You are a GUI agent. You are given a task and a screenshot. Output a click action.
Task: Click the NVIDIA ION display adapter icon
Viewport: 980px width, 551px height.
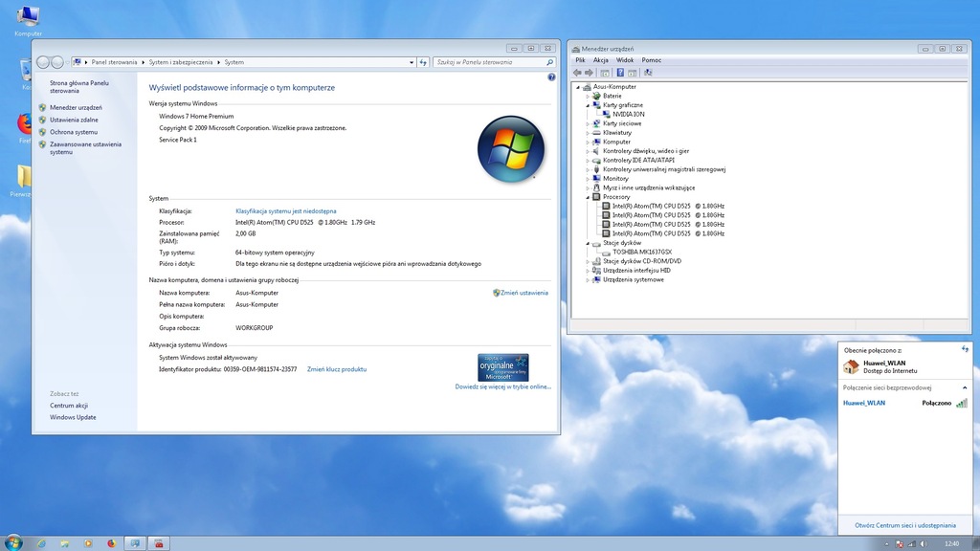[607, 115]
